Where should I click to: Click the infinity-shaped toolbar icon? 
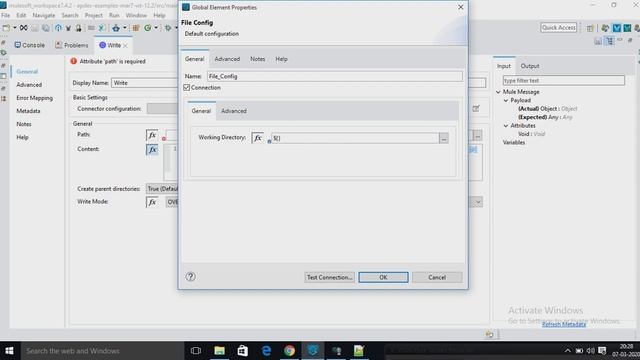coord(24,28)
